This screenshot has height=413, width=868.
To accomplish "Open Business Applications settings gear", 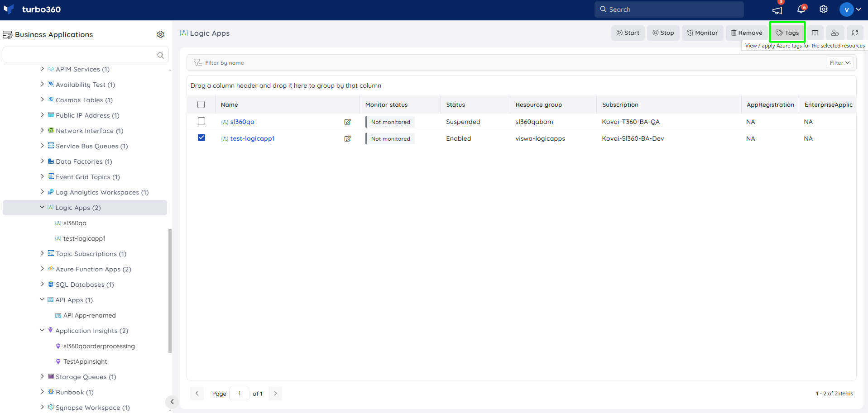I will tap(160, 34).
